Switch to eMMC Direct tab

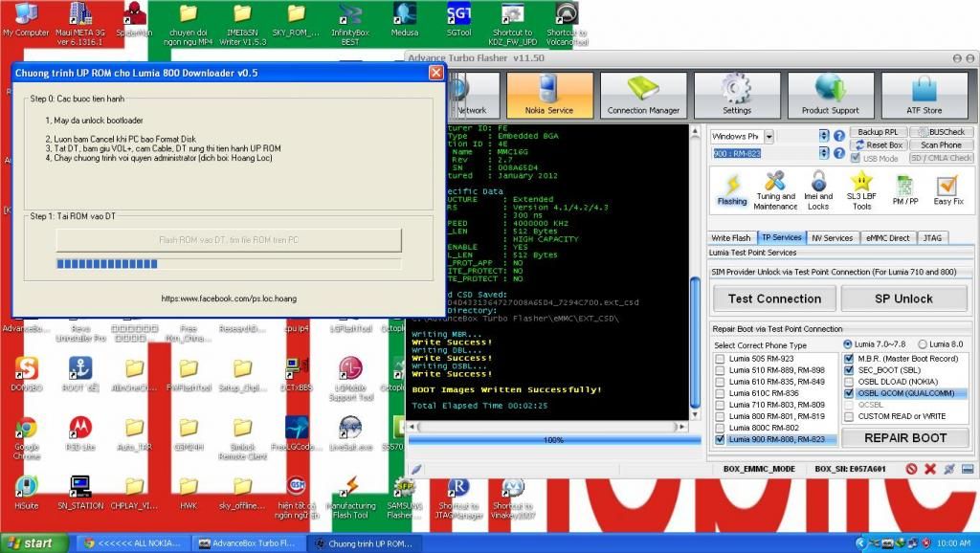pos(887,238)
